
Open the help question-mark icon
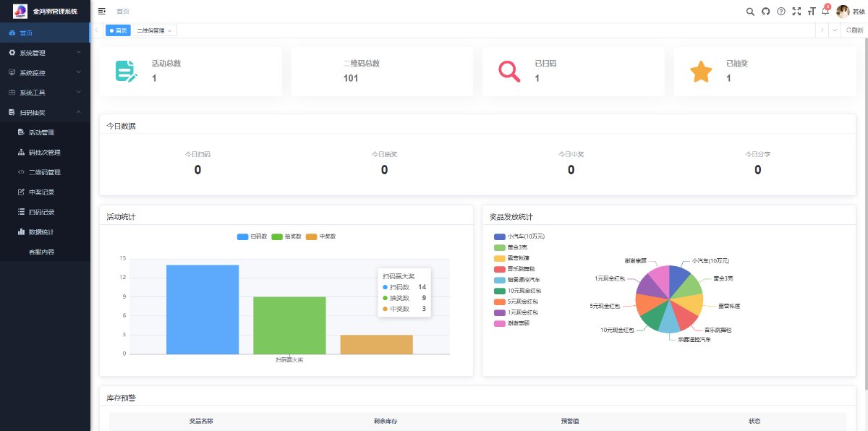[x=781, y=11]
